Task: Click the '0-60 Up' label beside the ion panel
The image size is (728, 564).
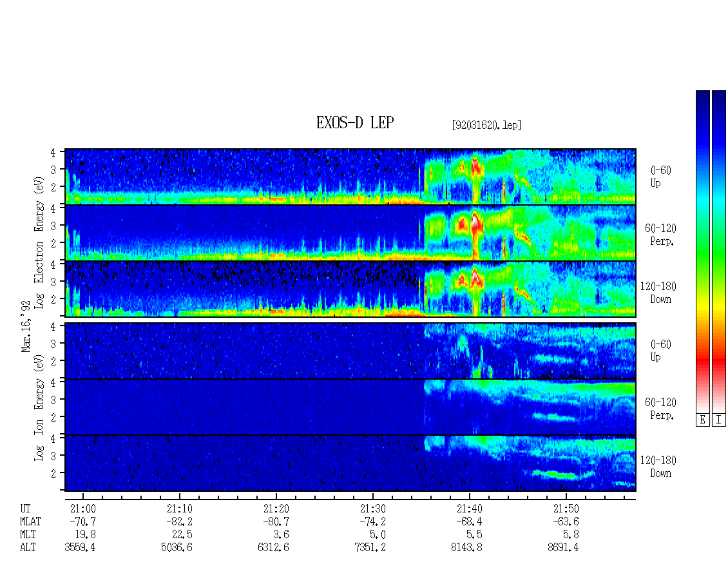Action: tap(660, 351)
